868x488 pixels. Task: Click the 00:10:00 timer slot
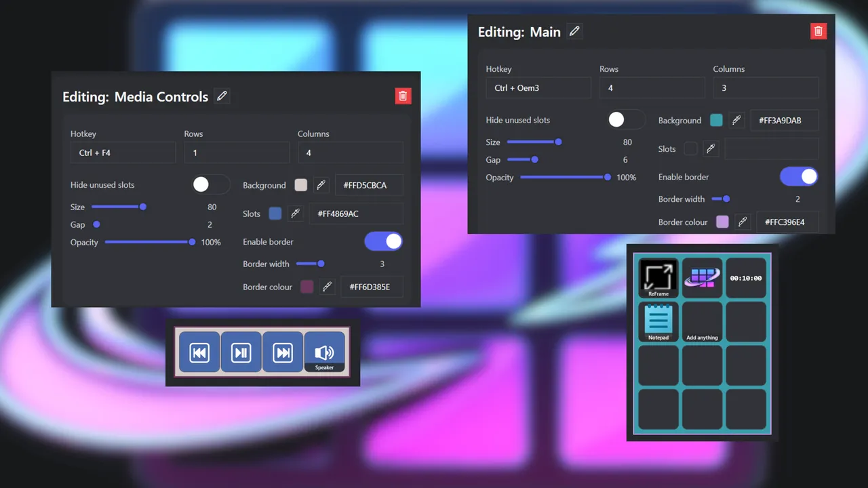click(x=746, y=278)
